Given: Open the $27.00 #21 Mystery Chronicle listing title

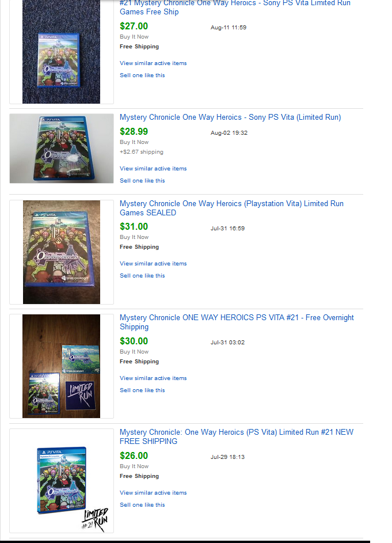Looking at the screenshot, I should click(x=235, y=7).
